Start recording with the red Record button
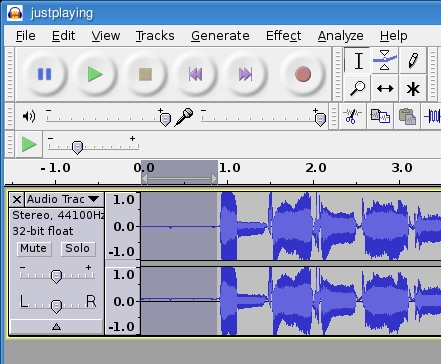 tap(303, 74)
